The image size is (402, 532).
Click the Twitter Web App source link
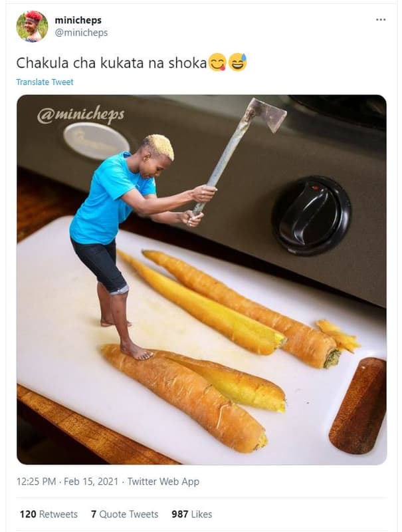163,481
